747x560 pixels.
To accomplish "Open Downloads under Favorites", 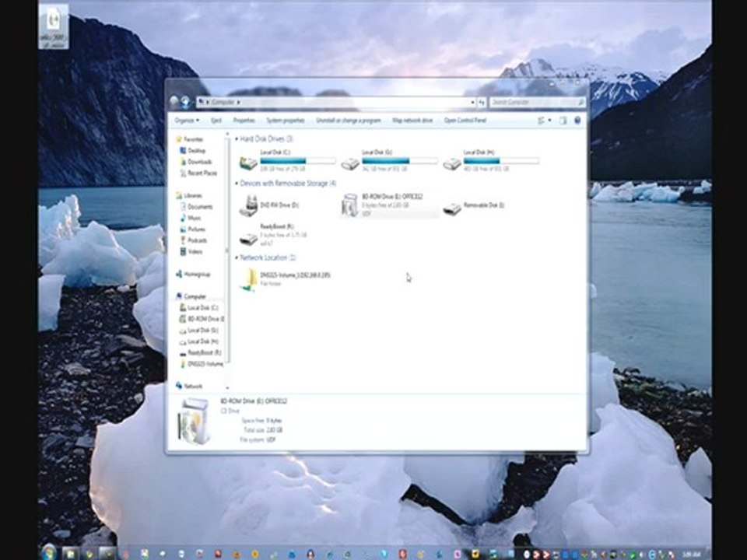I will 196,162.
